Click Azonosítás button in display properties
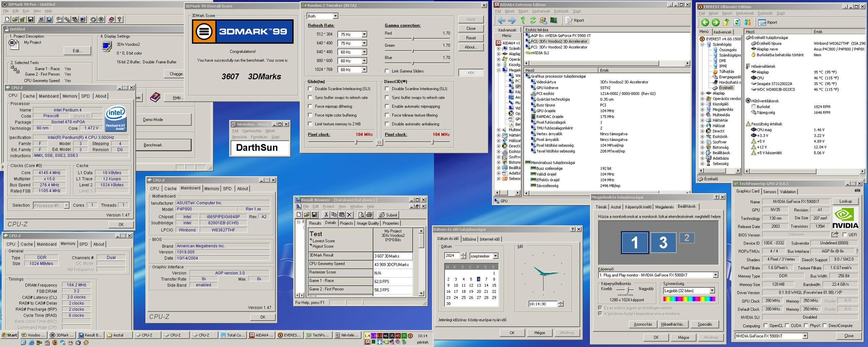This screenshot has width=868, height=347. point(643,324)
